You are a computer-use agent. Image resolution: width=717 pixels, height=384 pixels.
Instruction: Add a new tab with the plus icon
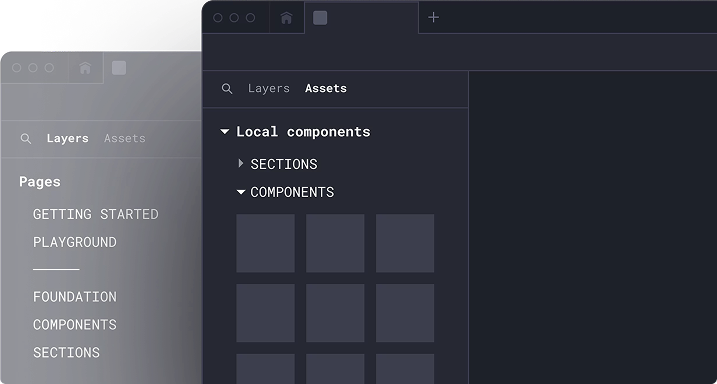tap(433, 17)
